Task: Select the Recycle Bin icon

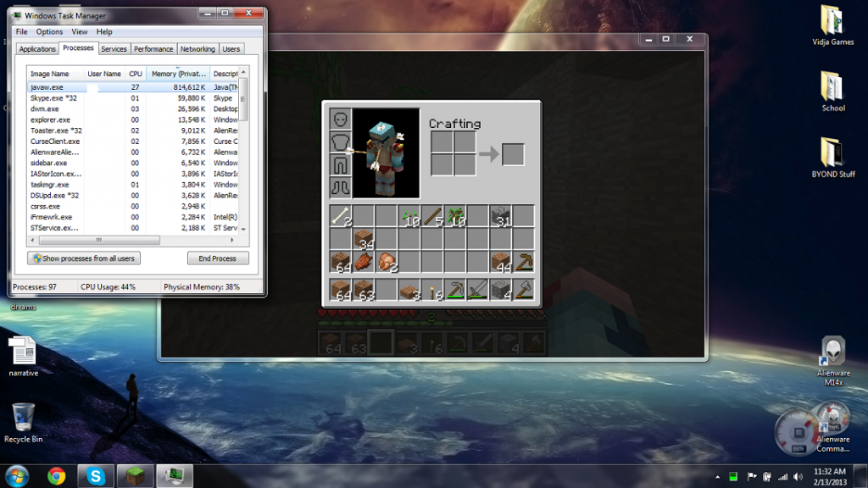Action: click(x=23, y=424)
